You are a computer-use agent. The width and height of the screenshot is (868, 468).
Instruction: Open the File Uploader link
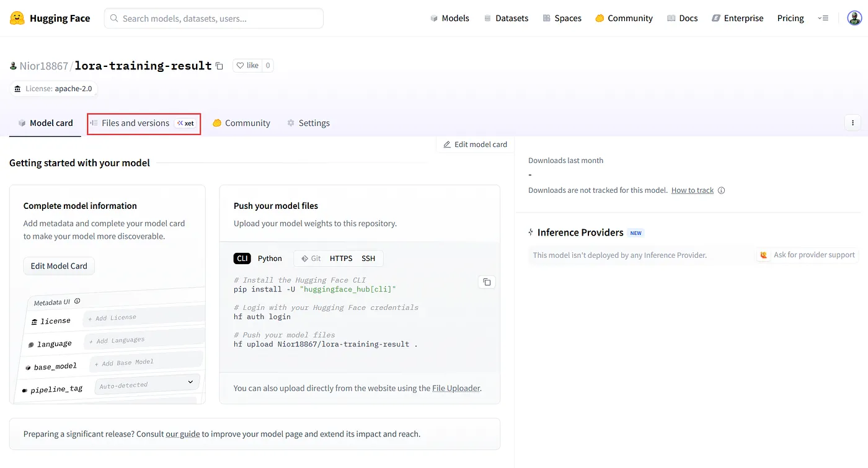pos(456,388)
